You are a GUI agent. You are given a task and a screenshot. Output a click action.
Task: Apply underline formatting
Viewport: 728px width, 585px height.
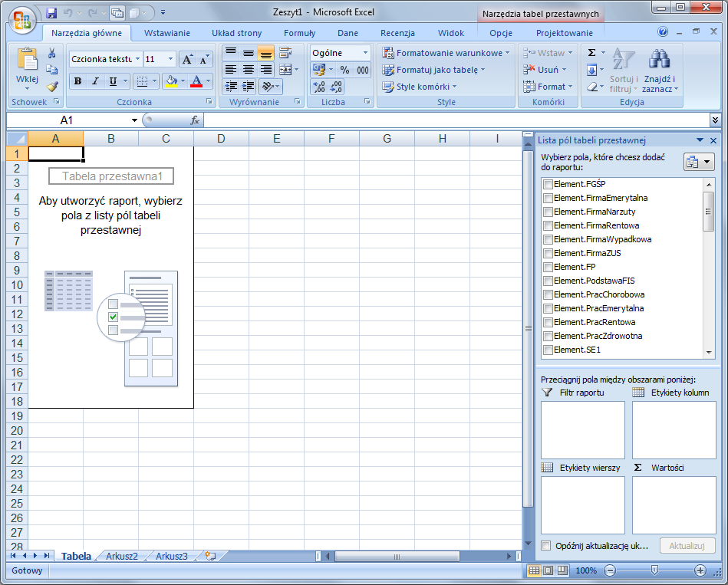[x=113, y=81]
